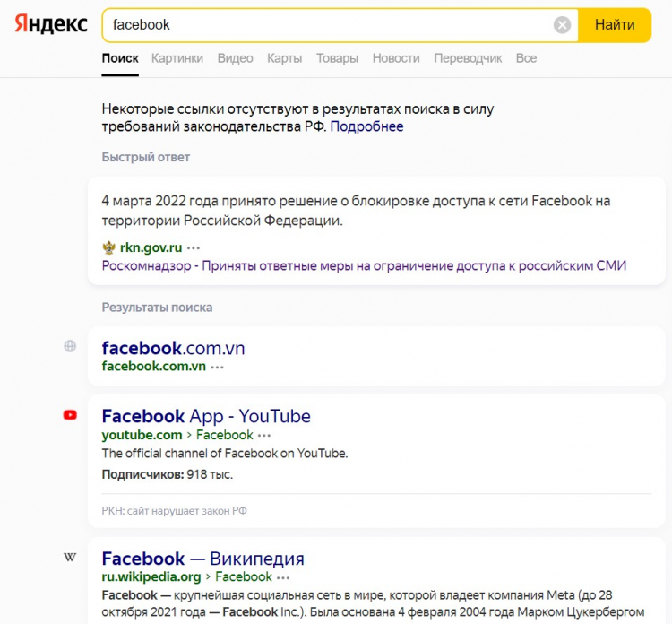Image resolution: width=672 pixels, height=624 pixels.
Task: Open the facebook.com.vn result title
Action: 173,348
